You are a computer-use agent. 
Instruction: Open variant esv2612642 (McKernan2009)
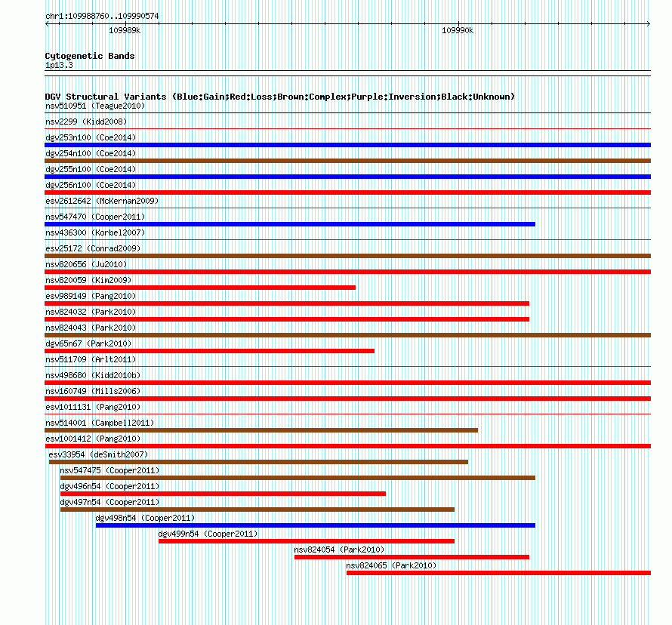102,201
